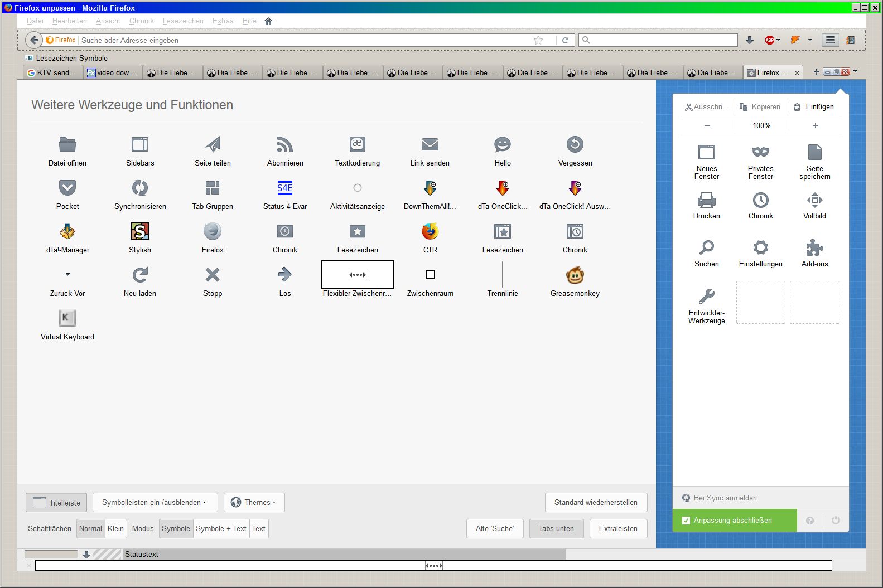Click the Alte 'Suche' button

click(x=495, y=529)
